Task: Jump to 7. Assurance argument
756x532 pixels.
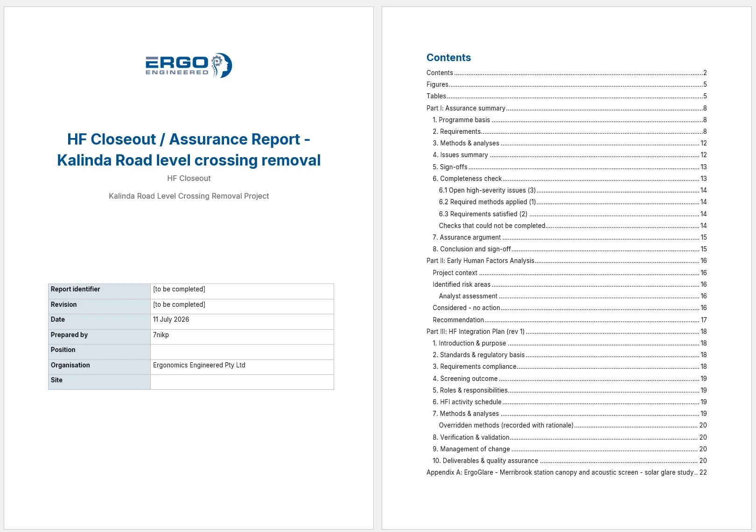Action: point(569,237)
